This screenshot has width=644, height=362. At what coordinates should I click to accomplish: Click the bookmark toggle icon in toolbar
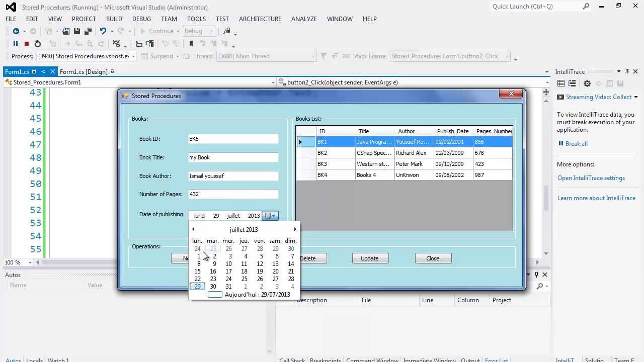(x=191, y=44)
